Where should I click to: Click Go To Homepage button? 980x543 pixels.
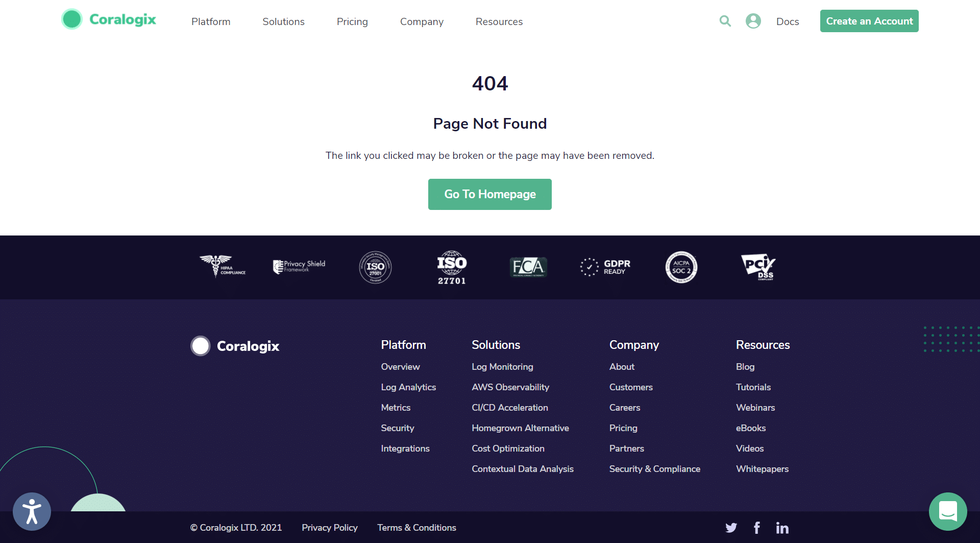[x=490, y=194]
